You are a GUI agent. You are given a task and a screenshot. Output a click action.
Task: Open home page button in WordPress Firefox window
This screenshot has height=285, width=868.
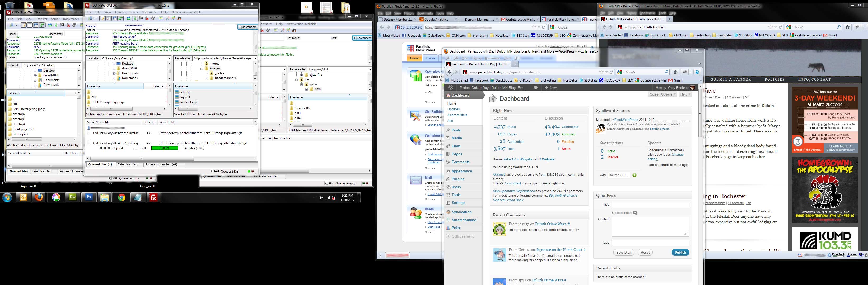point(675,72)
